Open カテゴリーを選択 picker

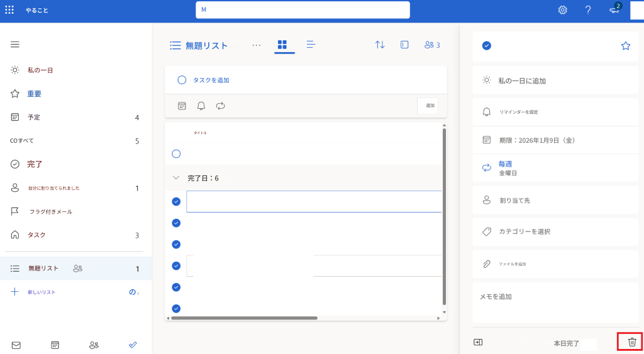(x=555, y=231)
